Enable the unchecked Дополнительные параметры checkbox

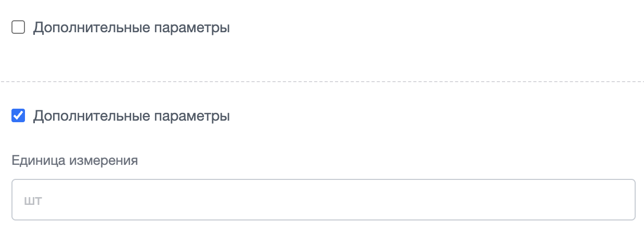[x=18, y=28]
